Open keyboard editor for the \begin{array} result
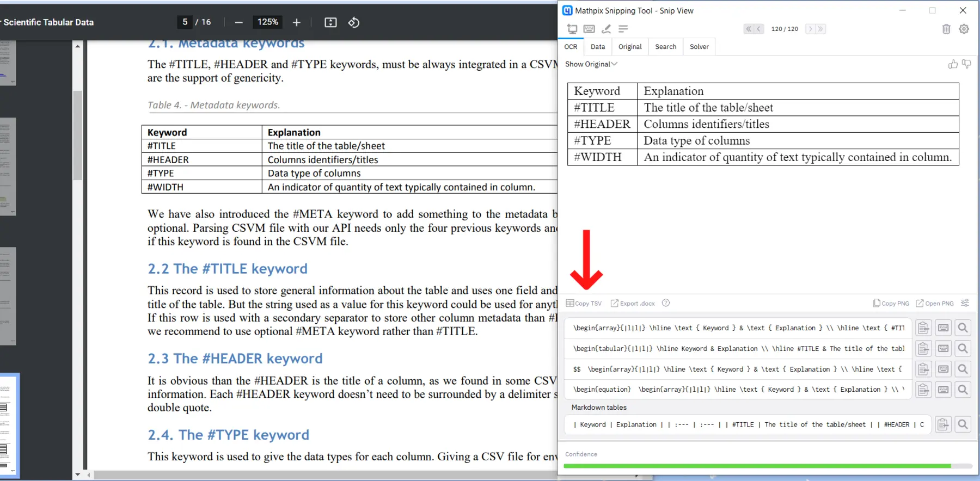Screen dimensions: 980x481 (x=944, y=328)
